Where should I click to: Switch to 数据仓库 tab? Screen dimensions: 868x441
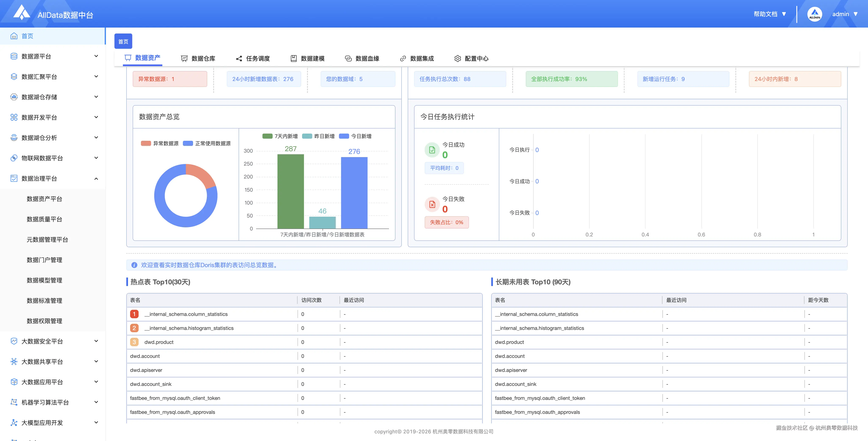coord(198,59)
